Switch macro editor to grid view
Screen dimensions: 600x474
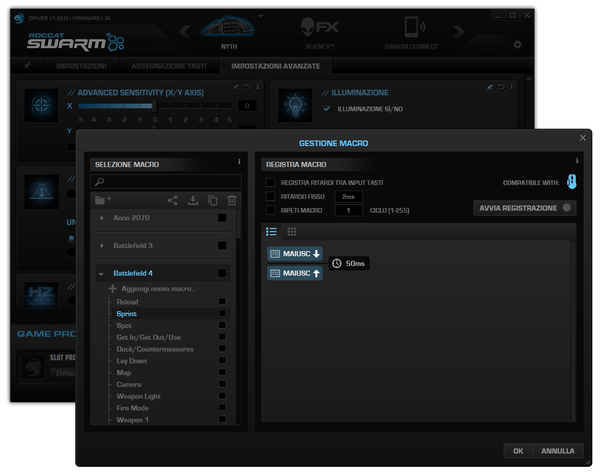[292, 231]
